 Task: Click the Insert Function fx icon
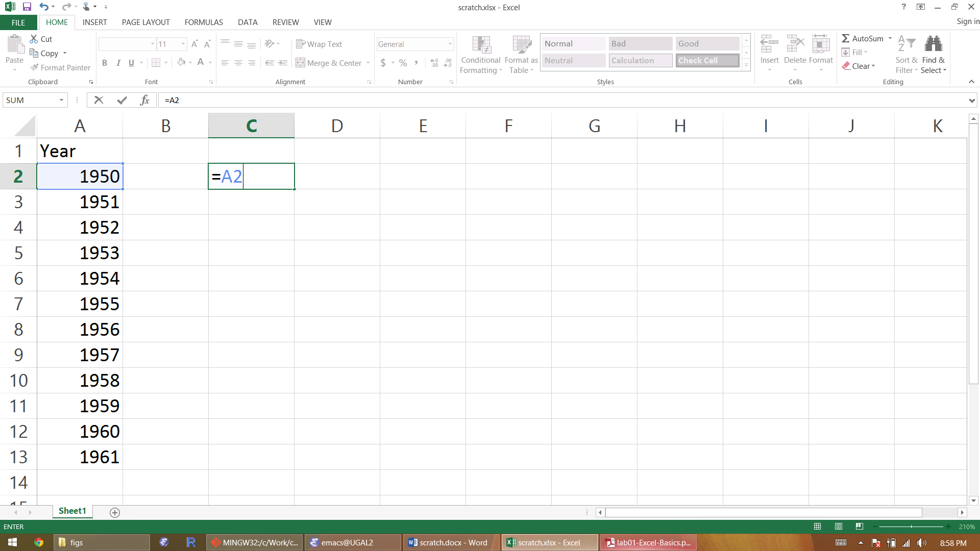(x=145, y=100)
